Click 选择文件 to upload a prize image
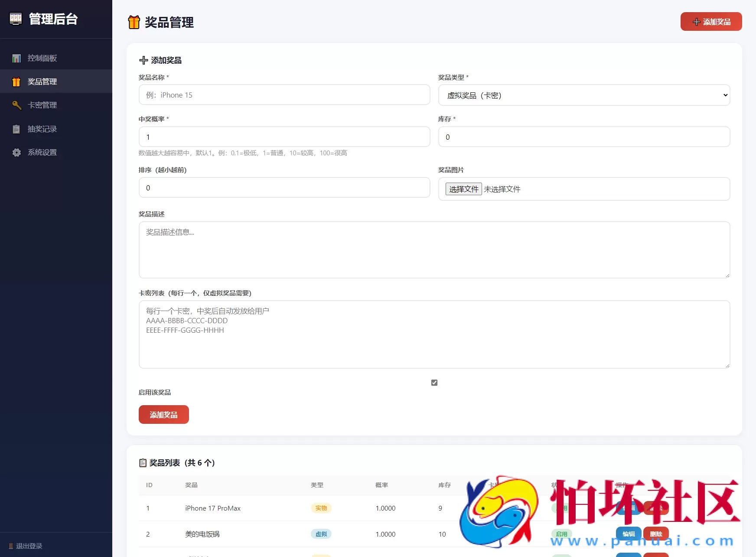This screenshot has height=557, width=756. [463, 189]
